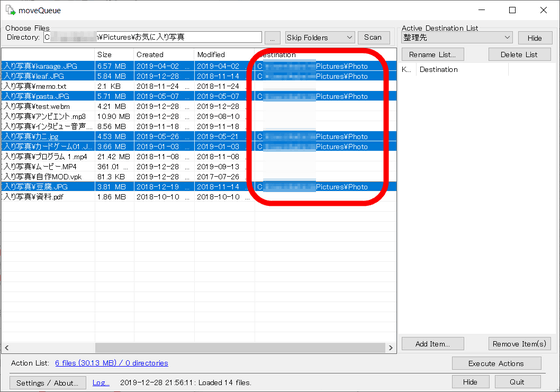The width and height of the screenshot is (560, 392).
Task: Click the 10.90 MB size cell
Action: pyautogui.click(x=114, y=116)
